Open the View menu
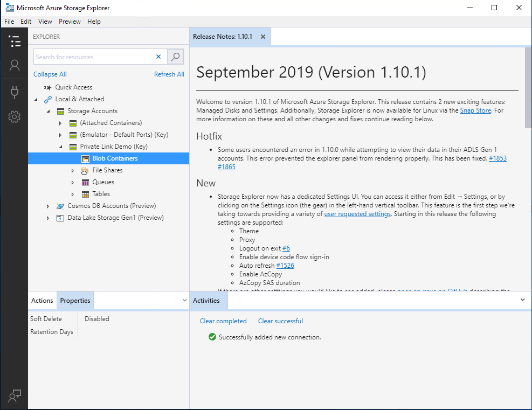532x410 pixels. tap(45, 22)
